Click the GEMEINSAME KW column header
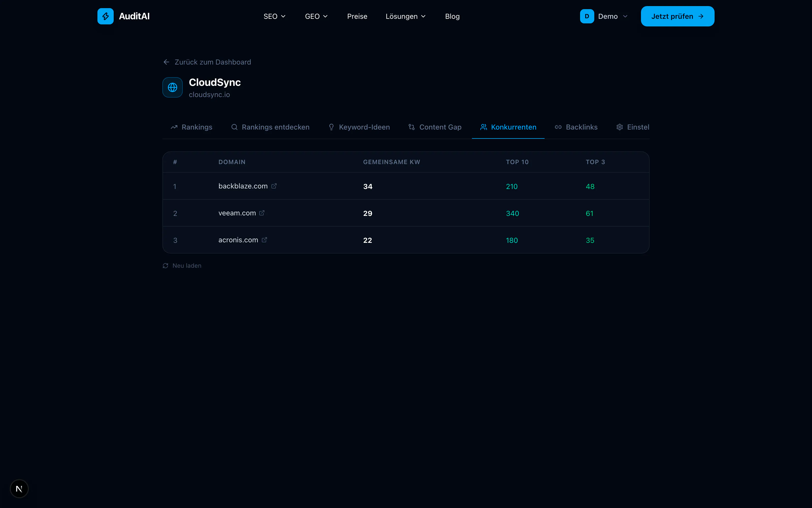Viewport: 812px width, 508px height. (392, 162)
